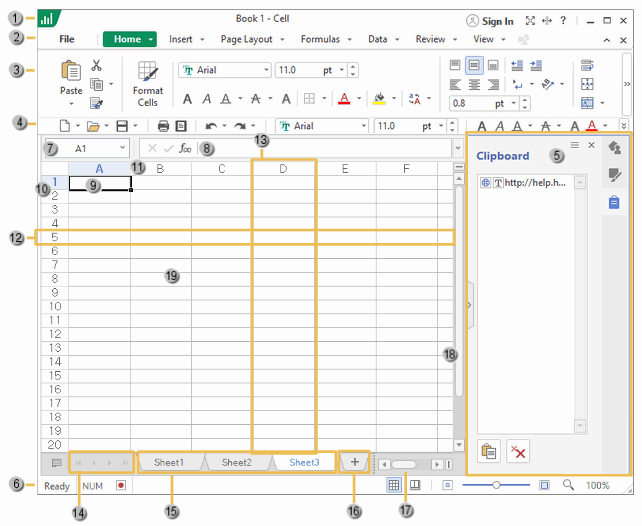Click the wrap text icon in ribbon
This screenshot has width=642, height=526.
pyautogui.click(x=587, y=65)
